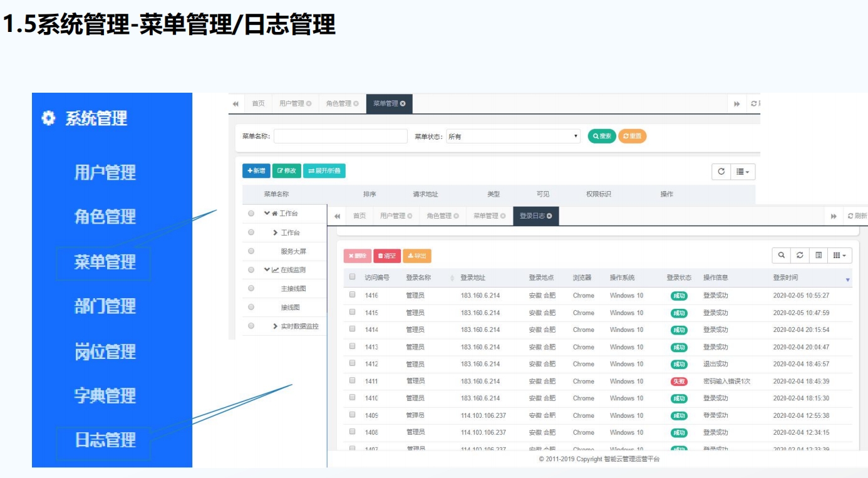
Task: Open the 菜单状态 dropdown showing 所有
Action: pos(513,137)
